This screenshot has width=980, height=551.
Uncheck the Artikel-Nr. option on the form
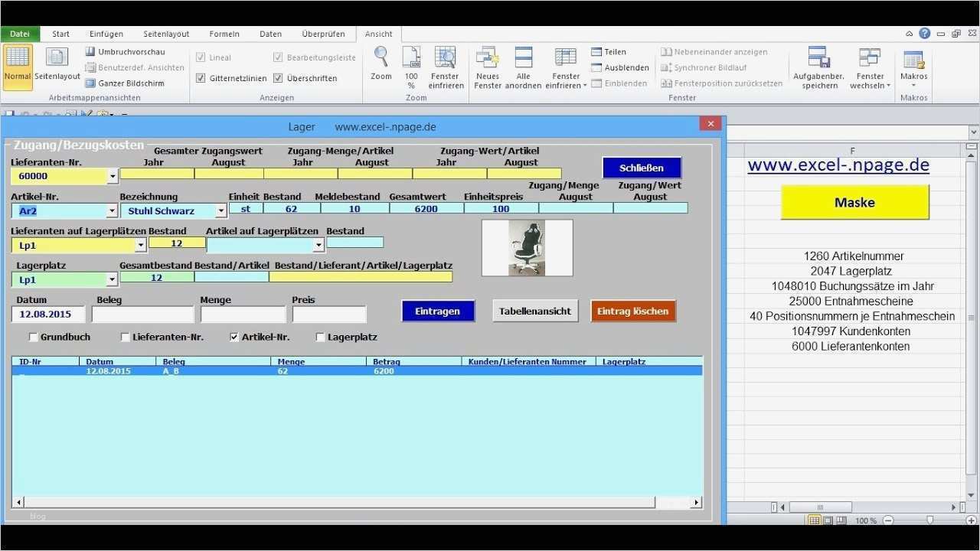pos(234,337)
